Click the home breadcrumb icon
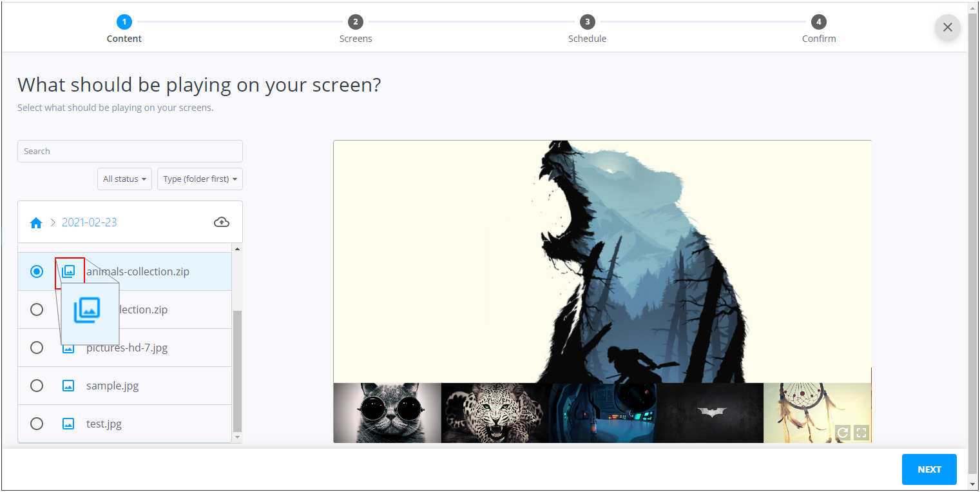The image size is (980, 492). 36,222
